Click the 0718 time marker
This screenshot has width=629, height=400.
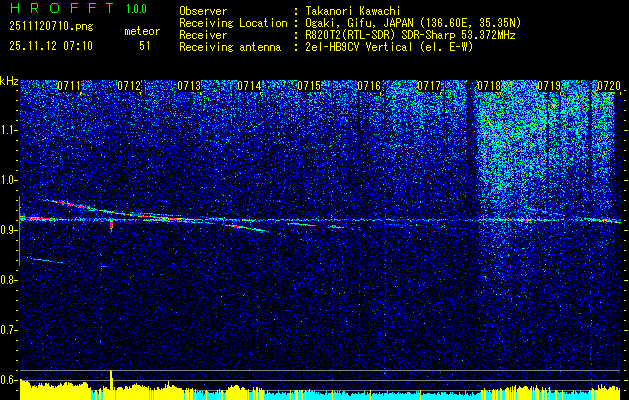489,85
